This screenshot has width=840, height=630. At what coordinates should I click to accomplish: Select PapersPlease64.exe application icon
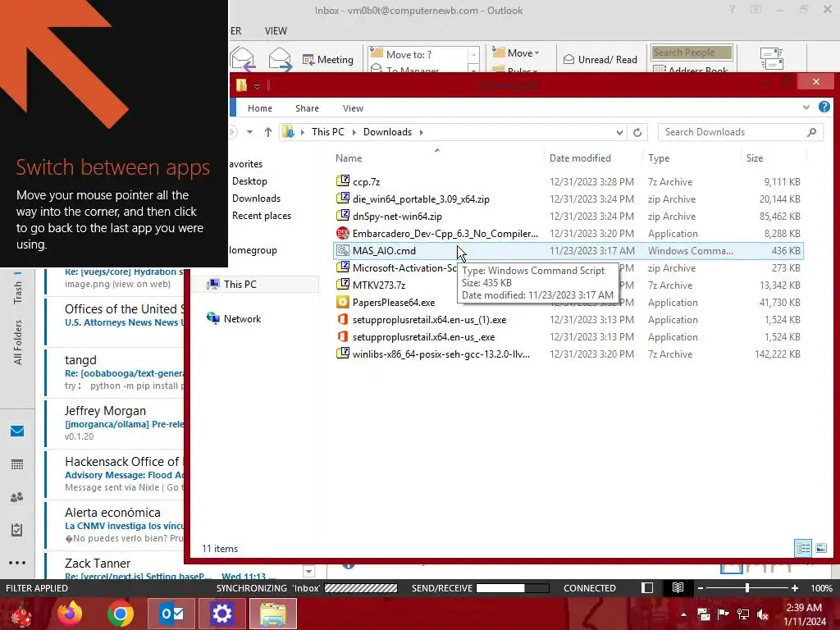[x=343, y=302]
